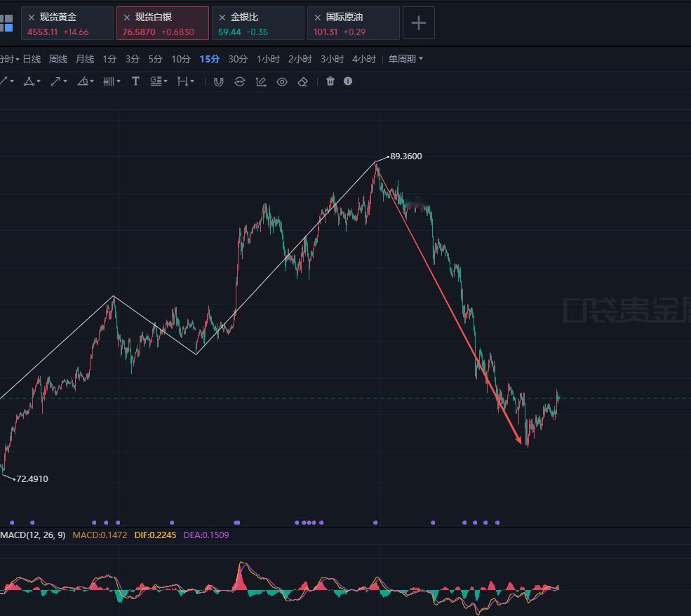Toggle the magnet snap mode
The image size is (691, 616).
coord(219,82)
